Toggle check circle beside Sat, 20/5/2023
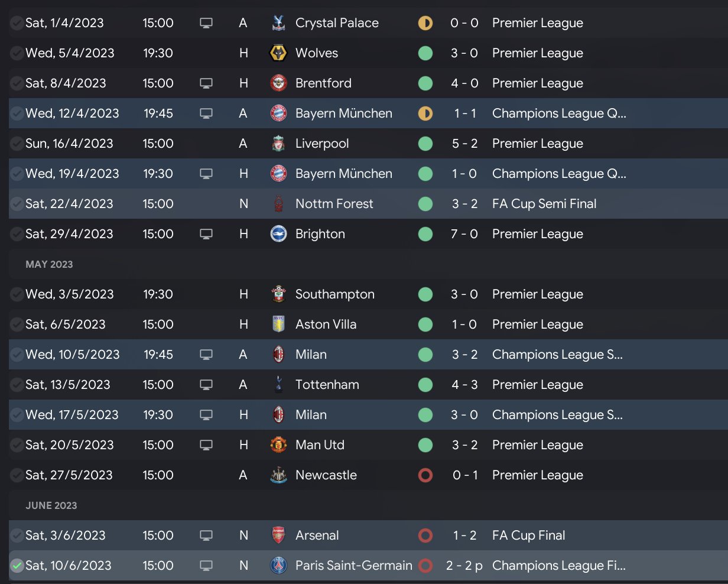 (17, 445)
